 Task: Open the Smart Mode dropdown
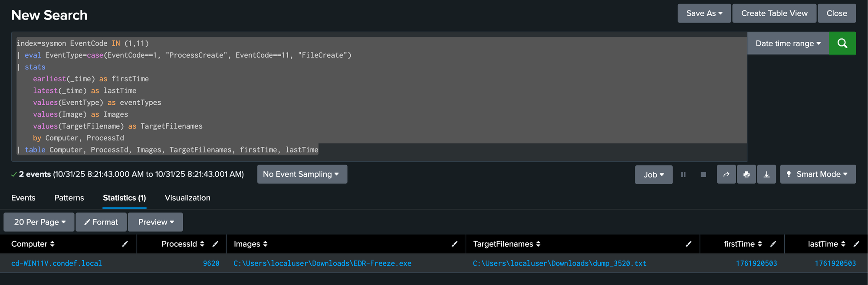coord(818,174)
